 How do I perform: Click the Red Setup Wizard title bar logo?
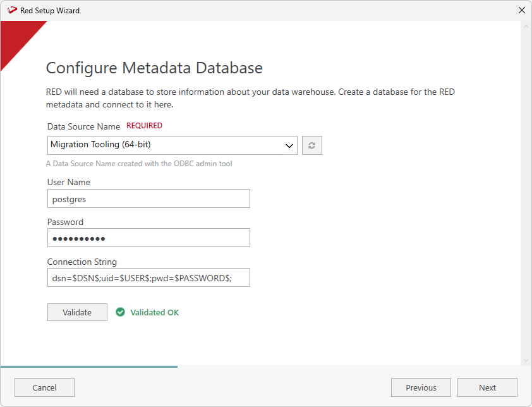click(x=11, y=10)
